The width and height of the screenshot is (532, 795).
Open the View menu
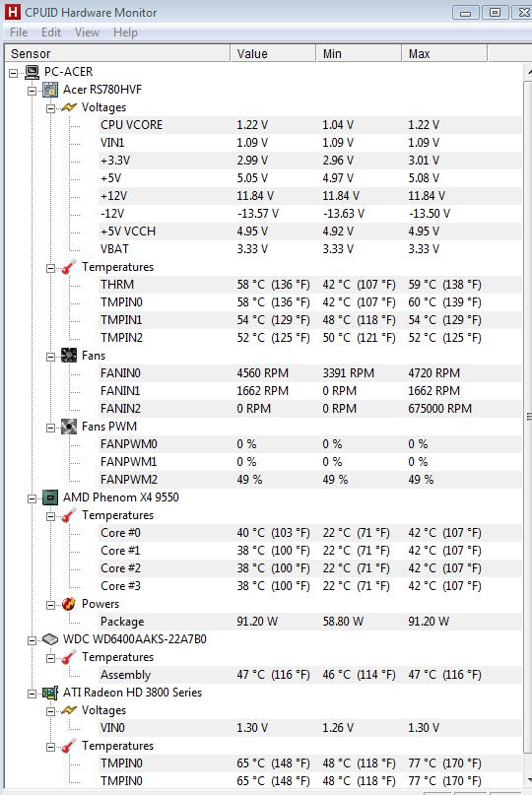87,33
